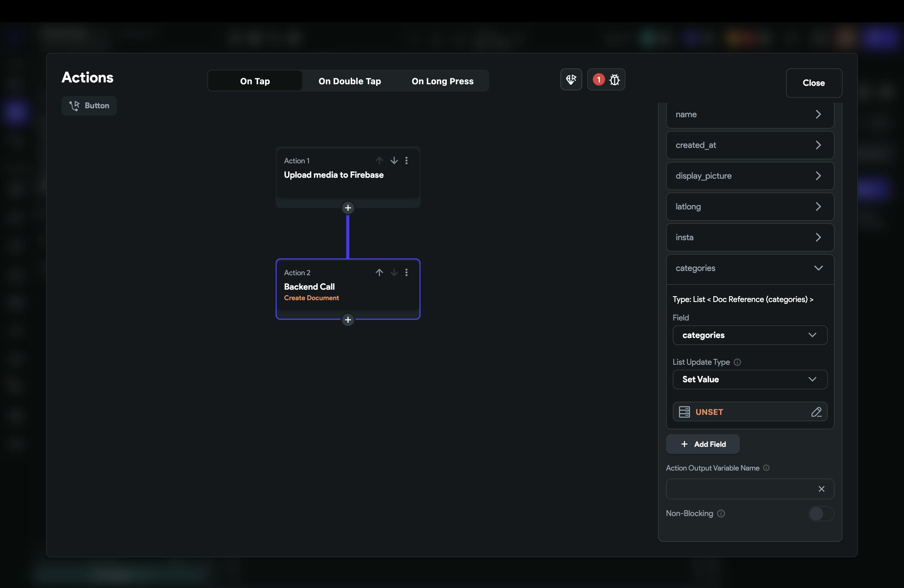Click the Create Document label
Viewport: 904px width, 588px height.
click(311, 298)
